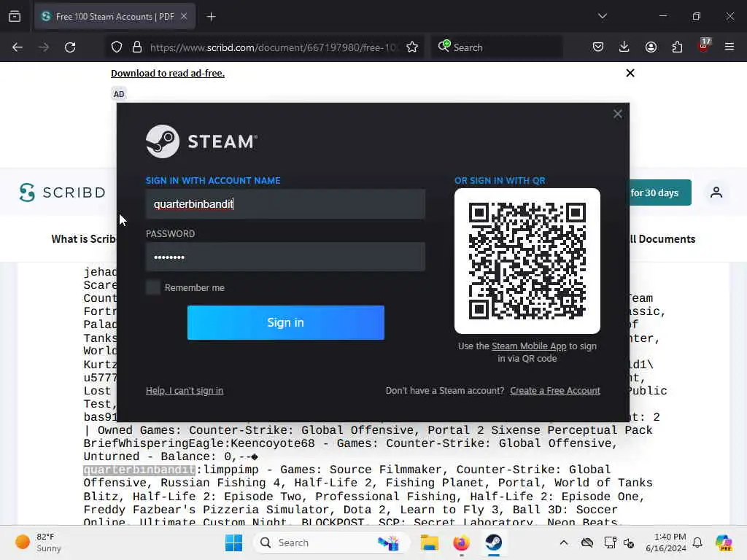The image size is (747, 560).
Task: Click the 'OR SIGN IN WITH QR' heading
Action: pyautogui.click(x=500, y=181)
